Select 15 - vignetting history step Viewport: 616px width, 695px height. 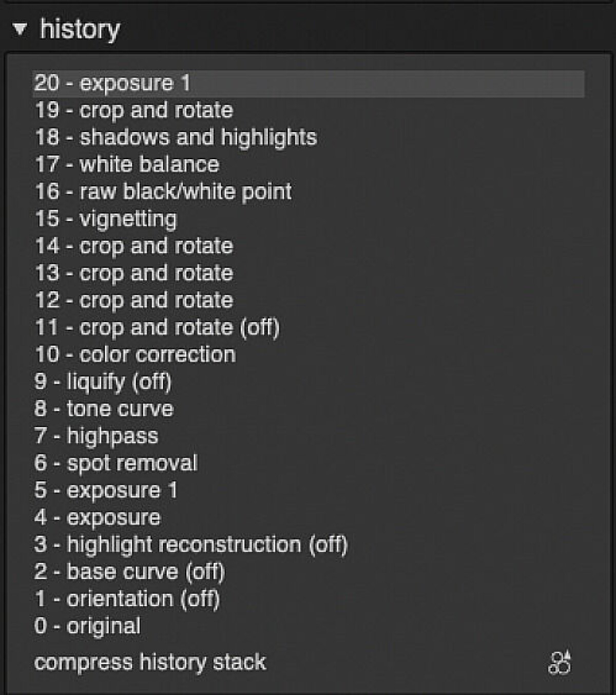(x=309, y=219)
